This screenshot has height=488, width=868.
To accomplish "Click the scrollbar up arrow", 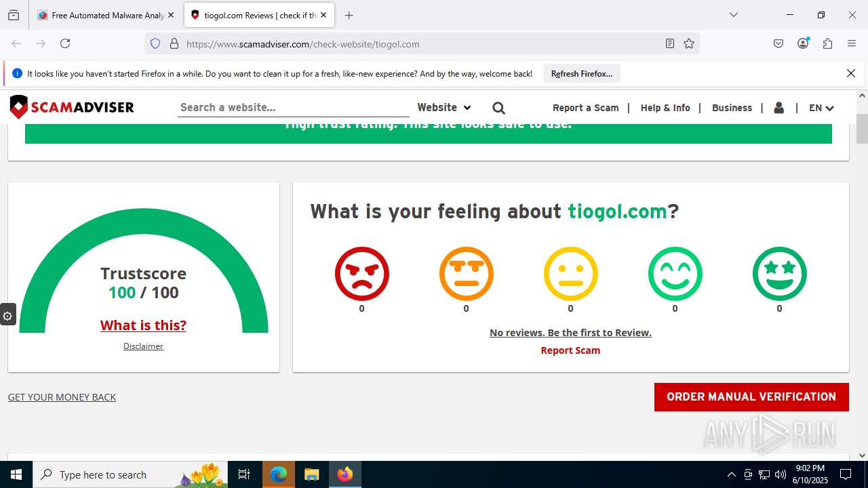I will tap(862, 96).
